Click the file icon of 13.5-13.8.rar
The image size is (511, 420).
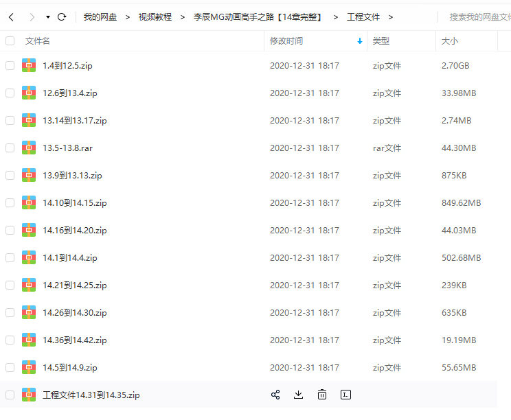point(29,148)
